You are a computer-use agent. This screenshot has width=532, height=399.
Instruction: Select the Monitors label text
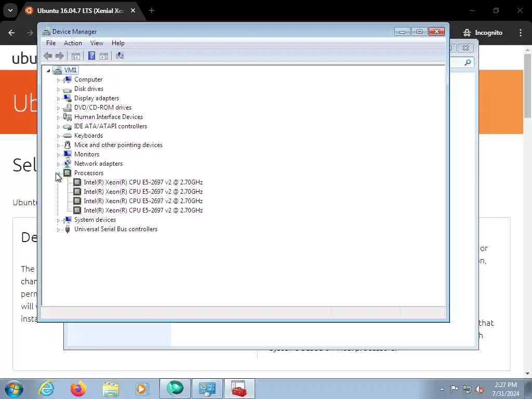(87, 154)
